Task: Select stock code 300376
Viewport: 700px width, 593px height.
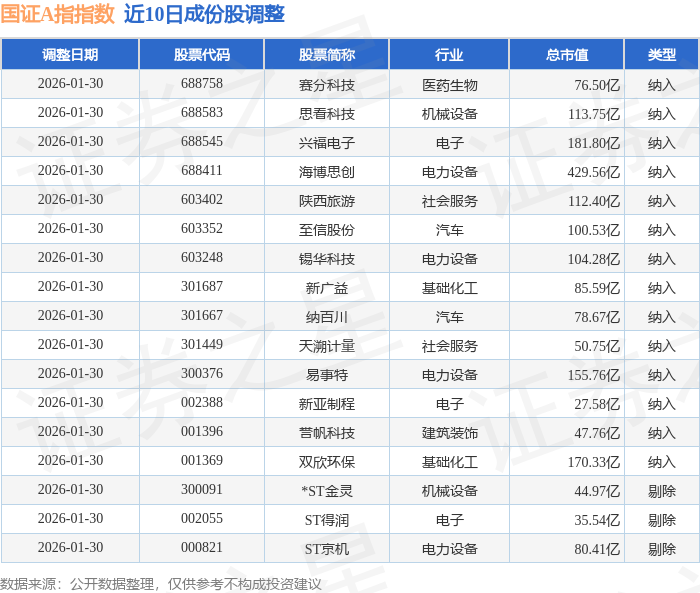Action: (202, 374)
